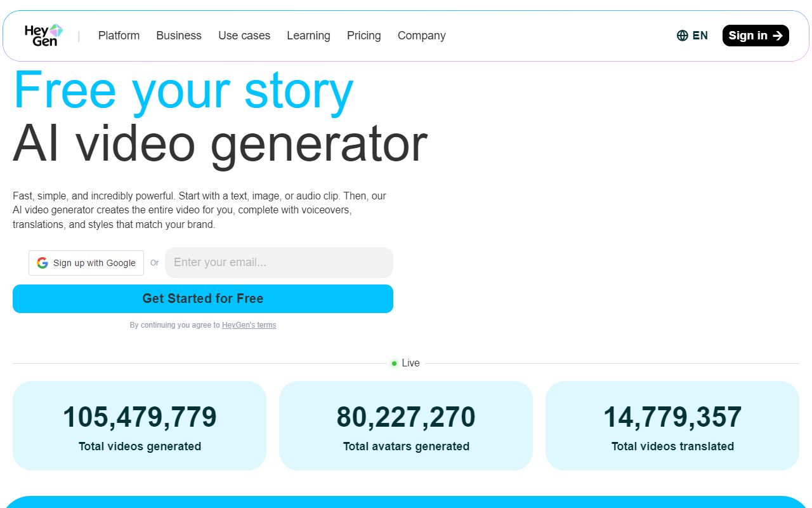Click the green Live indicator dot
The image size is (812, 508).
tap(395, 363)
